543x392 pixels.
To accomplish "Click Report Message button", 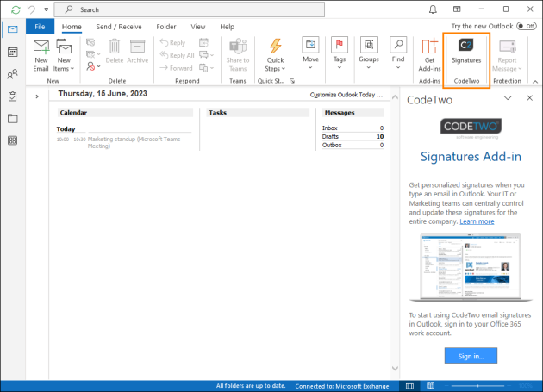I will [x=507, y=55].
